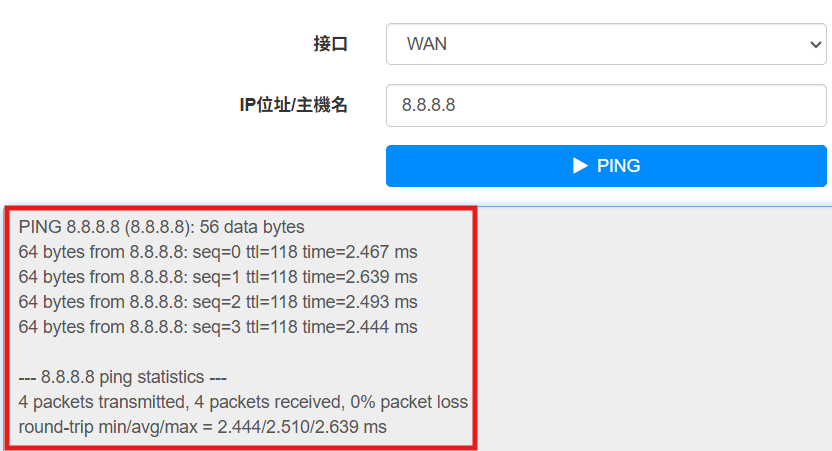Click the IP位址/主機名 field label
The height and width of the screenshot is (451, 832).
tap(293, 105)
